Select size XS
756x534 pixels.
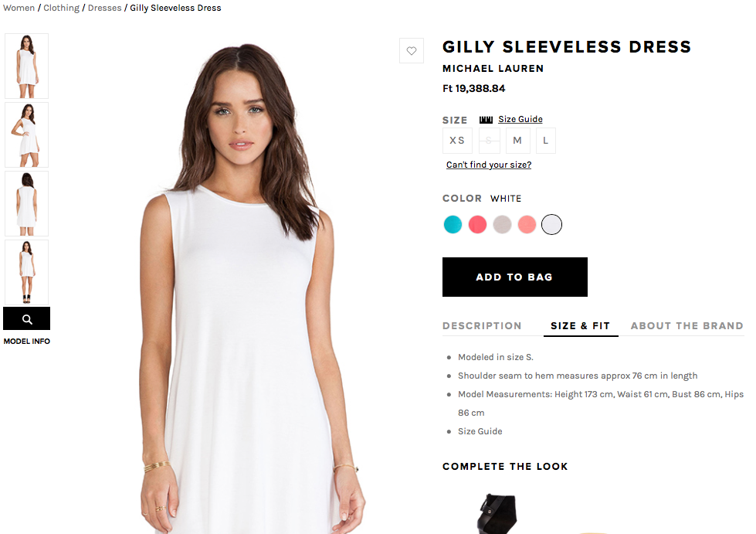(457, 141)
